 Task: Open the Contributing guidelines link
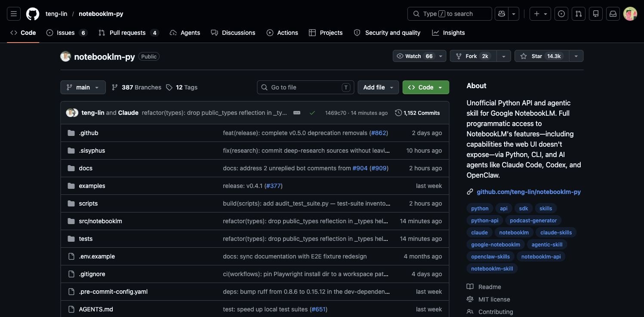click(496, 312)
